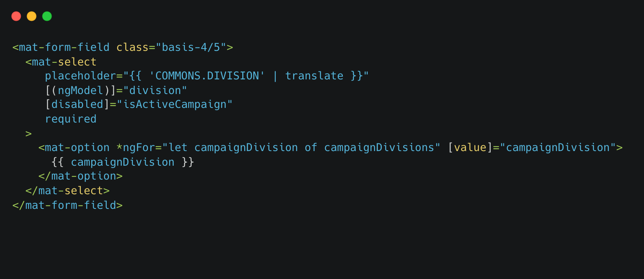Viewport: 644px width, 279px height.
Task: Click the yellow minimize window button
Action: click(x=32, y=16)
